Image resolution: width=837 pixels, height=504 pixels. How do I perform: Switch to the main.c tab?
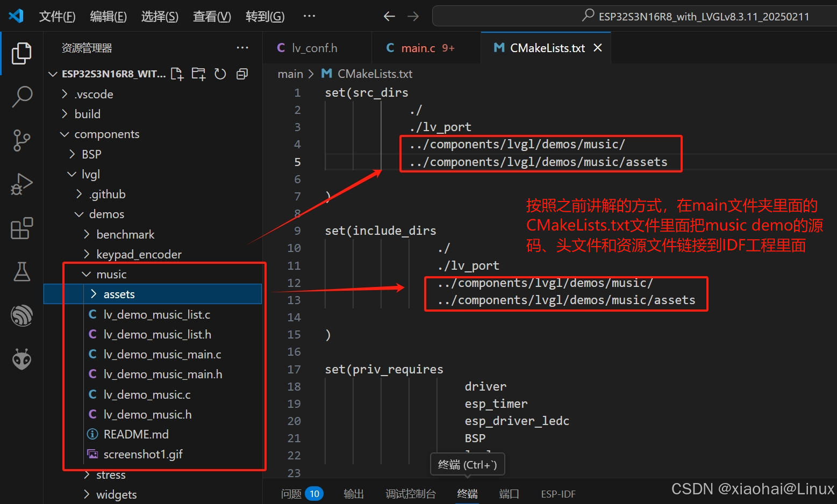point(426,48)
